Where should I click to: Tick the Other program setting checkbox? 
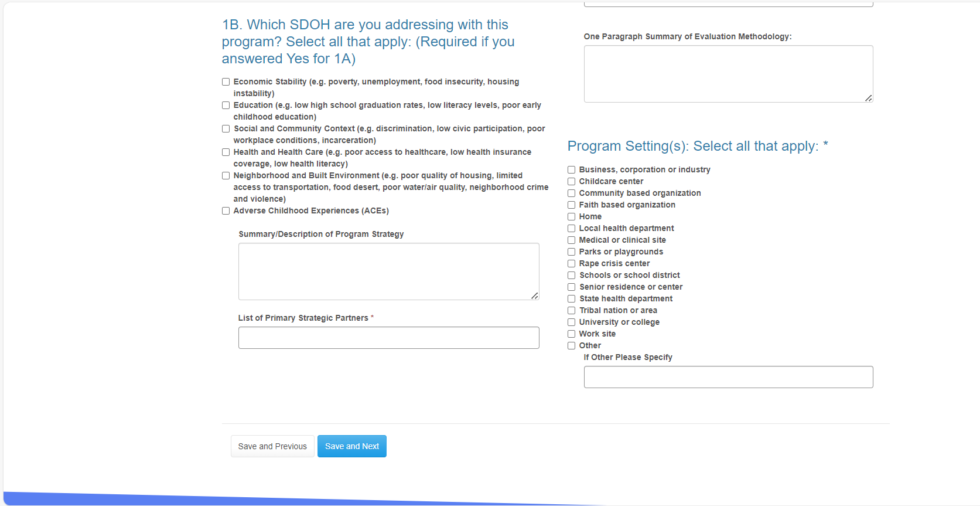(x=571, y=346)
